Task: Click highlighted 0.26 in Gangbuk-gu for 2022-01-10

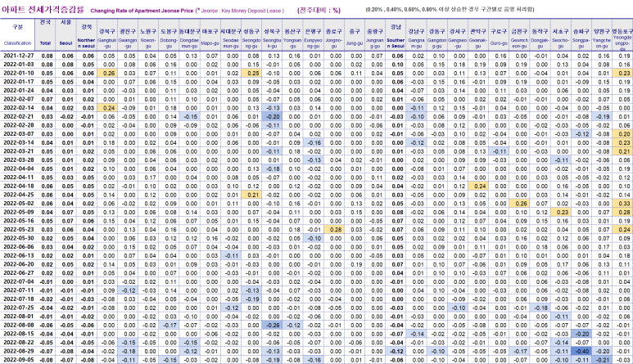Action: pyautogui.click(x=107, y=74)
